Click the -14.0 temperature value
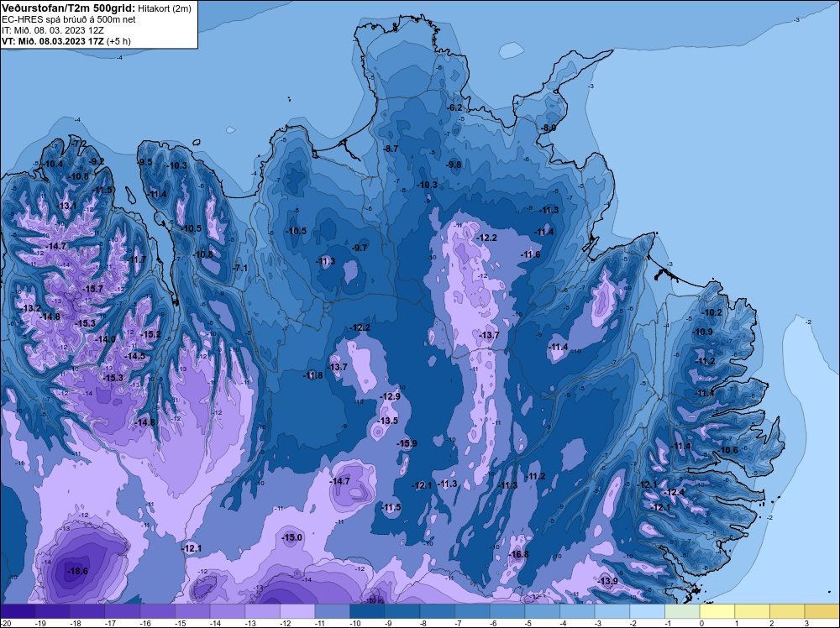840x628 pixels. click(106, 339)
